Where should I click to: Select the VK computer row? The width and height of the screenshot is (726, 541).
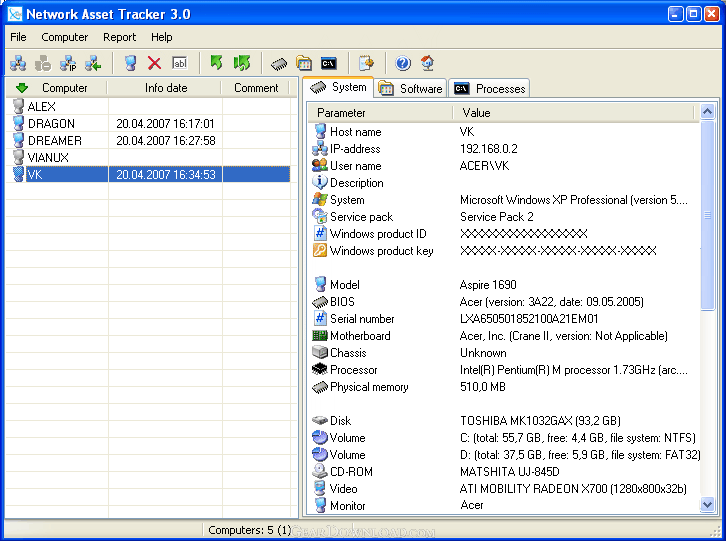pos(148,174)
